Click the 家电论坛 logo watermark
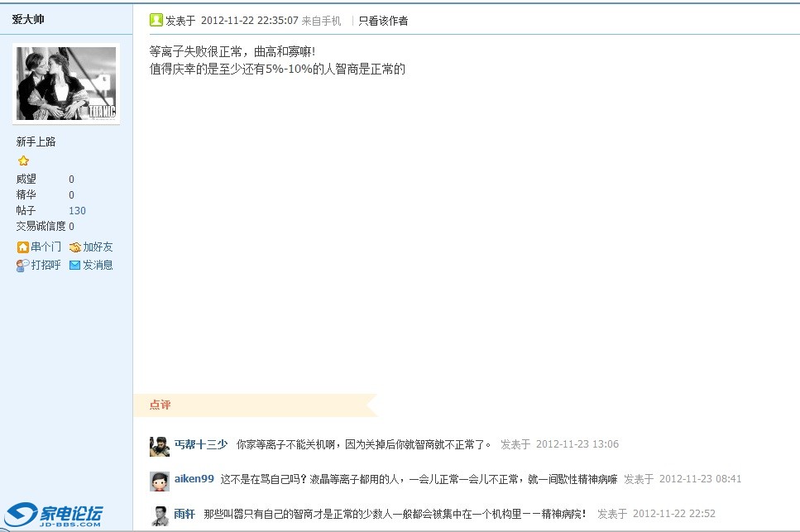 pos(54,515)
